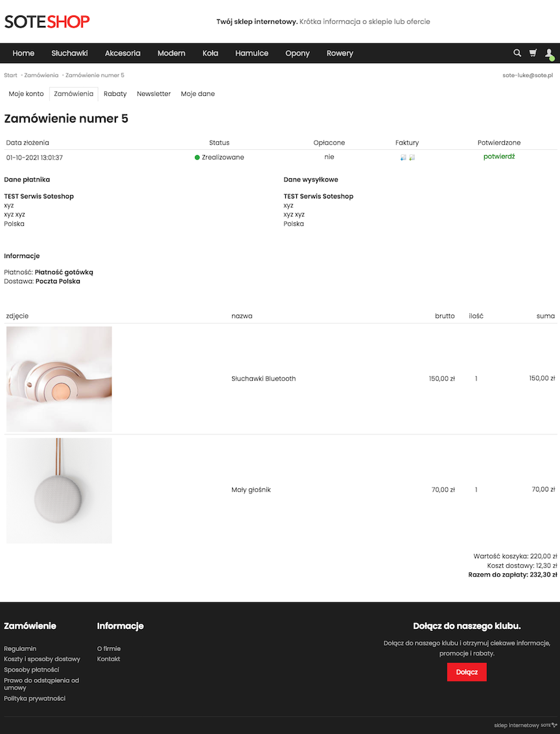Download the first invoice icon
This screenshot has width=560, height=734.
pyautogui.click(x=403, y=157)
